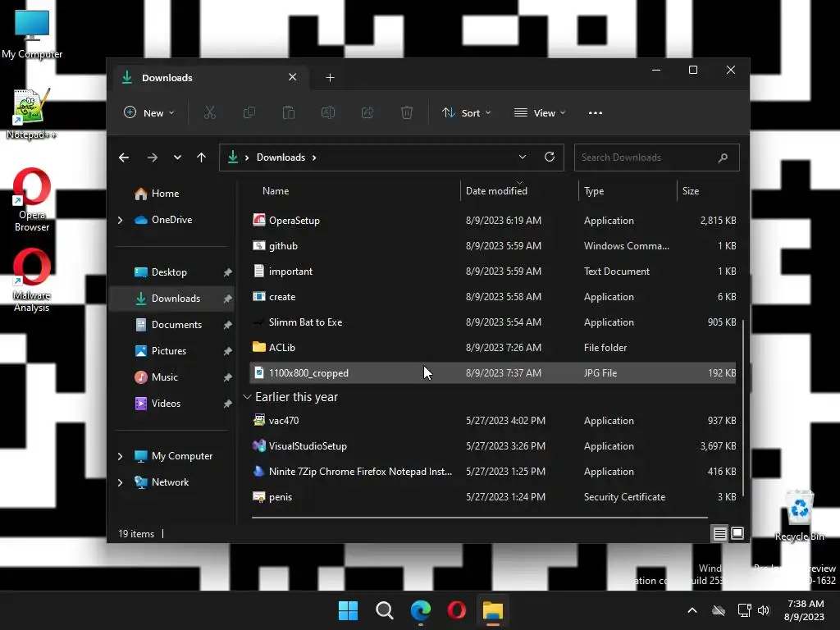This screenshot has width=840, height=630.
Task: Go forward with the right arrow
Action: (153, 157)
